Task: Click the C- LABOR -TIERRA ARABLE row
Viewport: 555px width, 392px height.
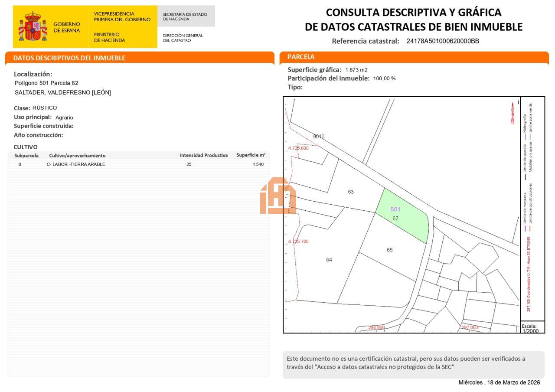Action: click(76, 164)
